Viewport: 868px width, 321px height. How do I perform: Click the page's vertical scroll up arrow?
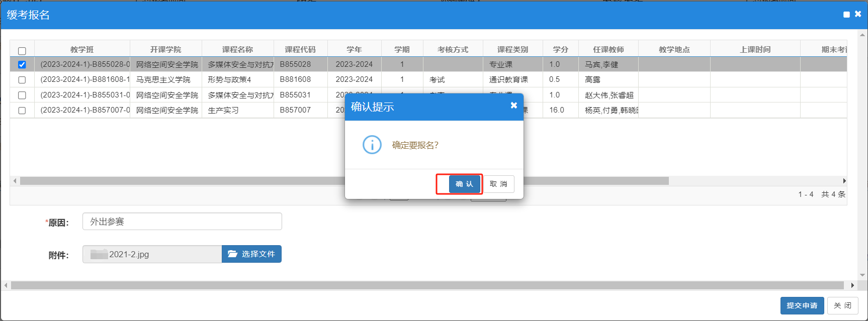863,35
